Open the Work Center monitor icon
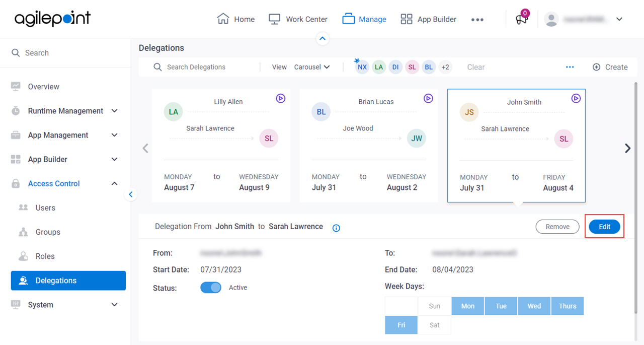 tap(274, 19)
